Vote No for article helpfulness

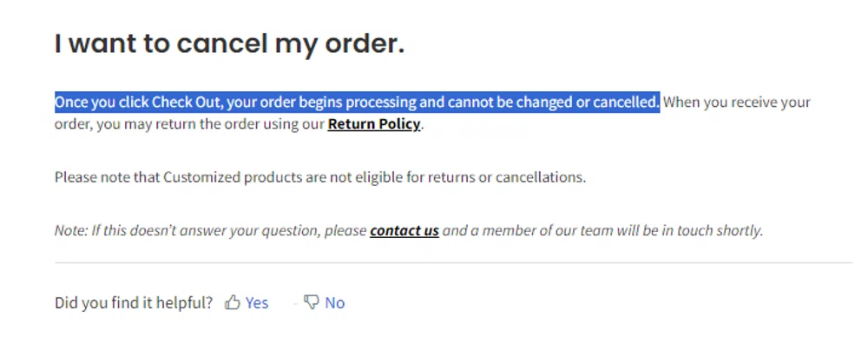tap(334, 302)
